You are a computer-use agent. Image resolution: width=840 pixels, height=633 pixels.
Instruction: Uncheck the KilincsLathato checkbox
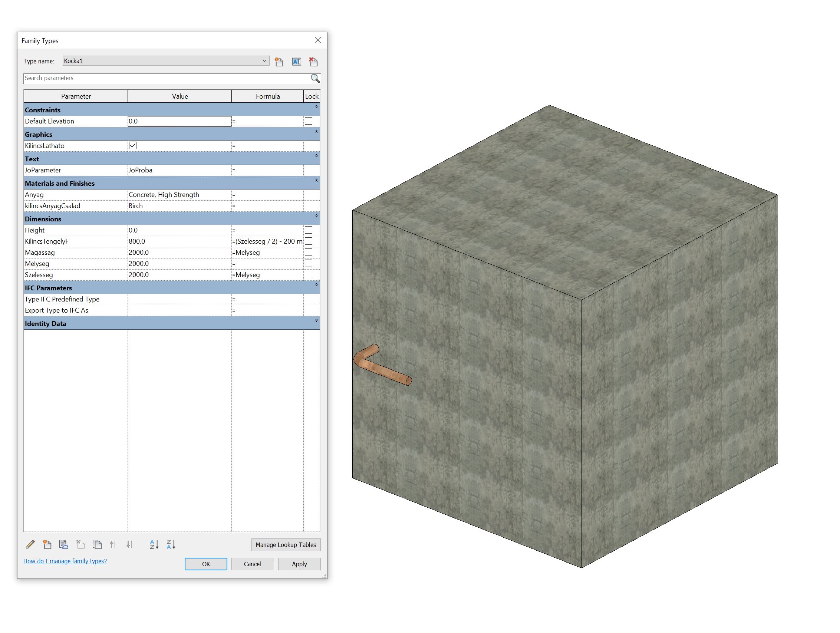pyautogui.click(x=133, y=145)
